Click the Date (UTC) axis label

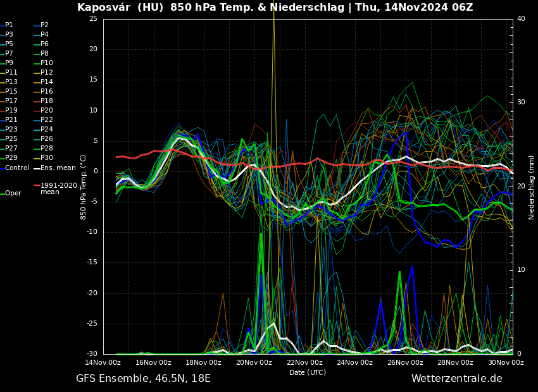(x=308, y=372)
